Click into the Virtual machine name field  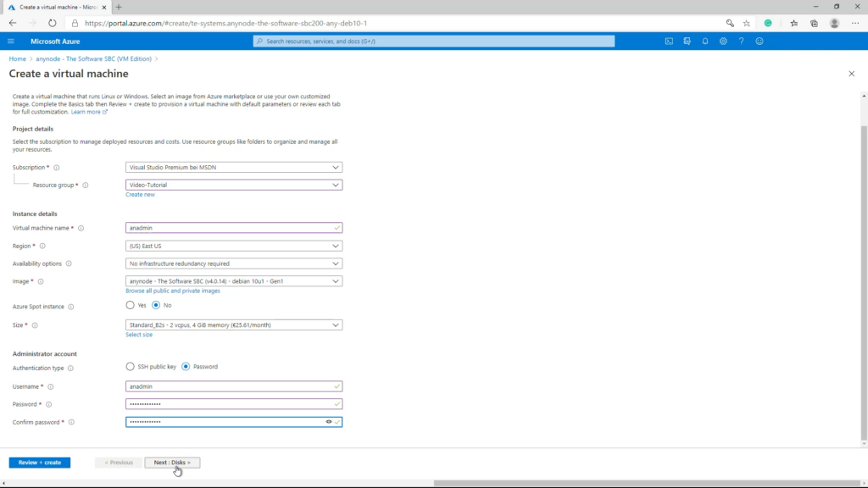234,228
